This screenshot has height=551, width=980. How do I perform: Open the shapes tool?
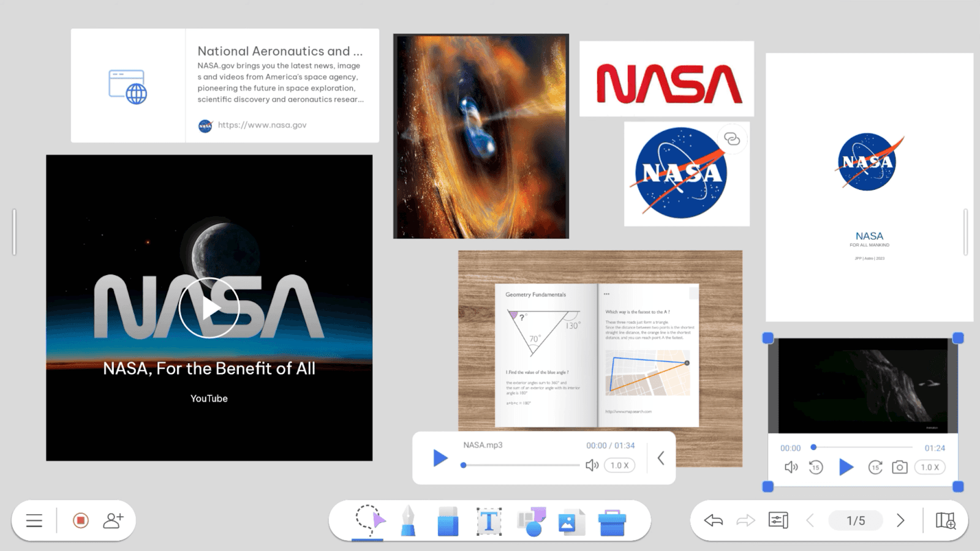tap(531, 522)
